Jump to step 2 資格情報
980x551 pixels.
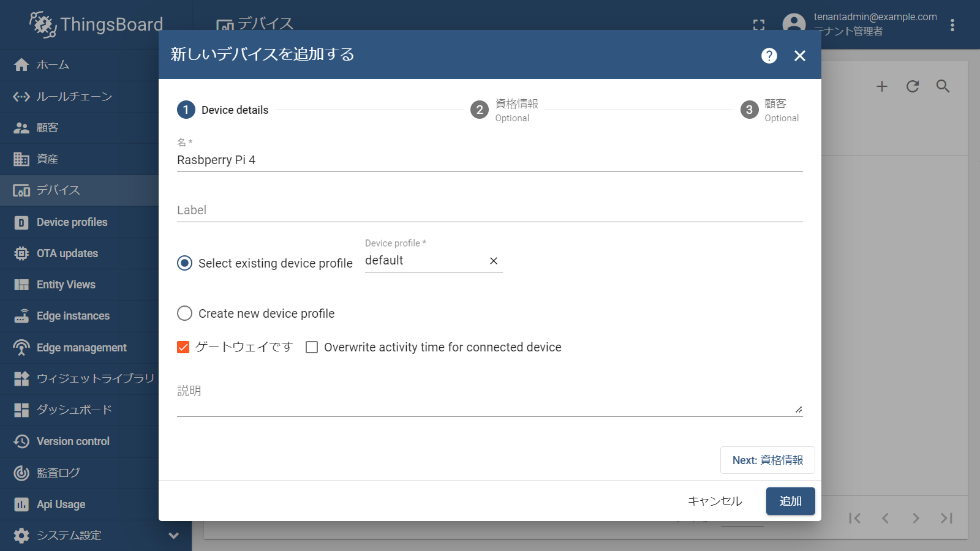point(480,110)
